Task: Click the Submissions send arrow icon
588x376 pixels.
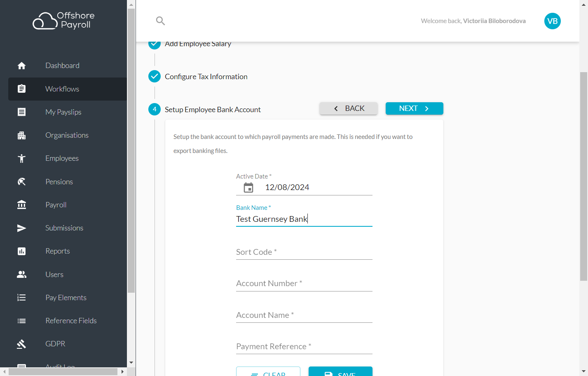Action: (x=22, y=228)
